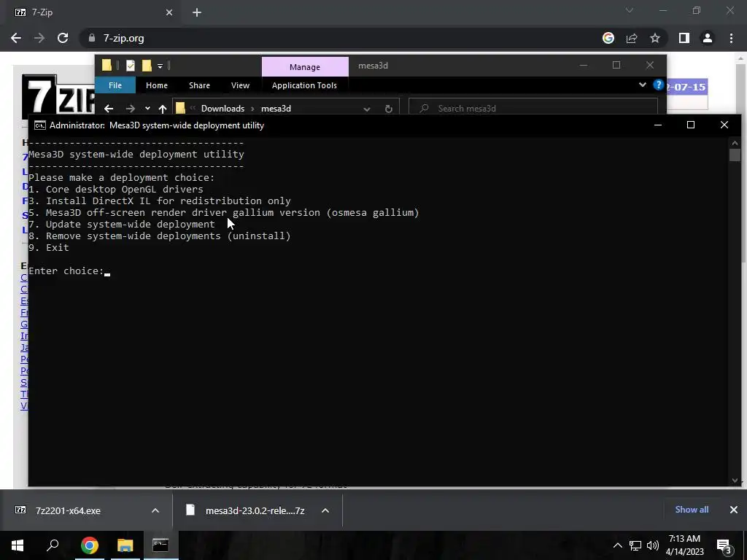This screenshot has width=747, height=560.
Task: Click Chrome icon in taskbar
Action: click(x=89, y=545)
